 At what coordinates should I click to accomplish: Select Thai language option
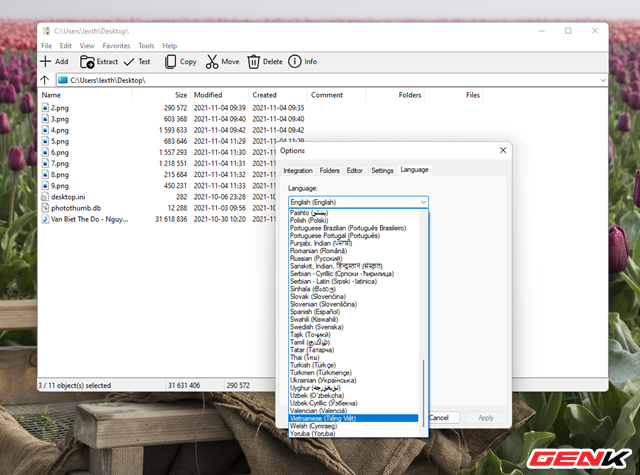point(353,357)
